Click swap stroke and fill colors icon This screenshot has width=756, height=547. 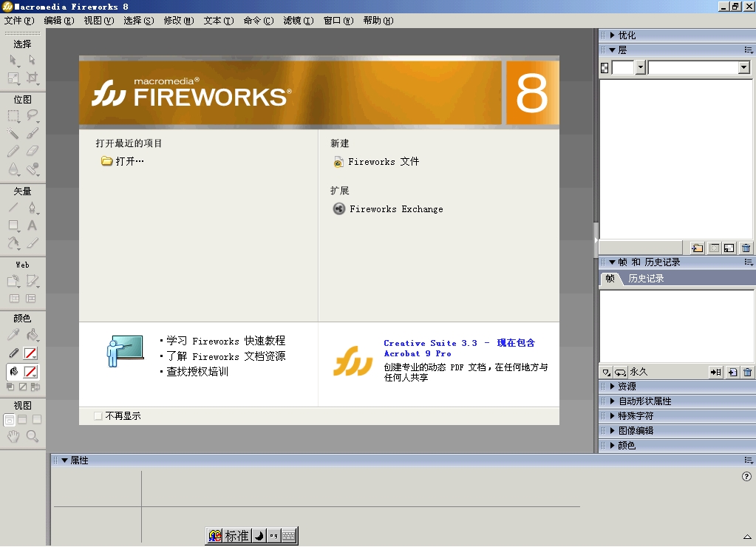click(x=35, y=387)
